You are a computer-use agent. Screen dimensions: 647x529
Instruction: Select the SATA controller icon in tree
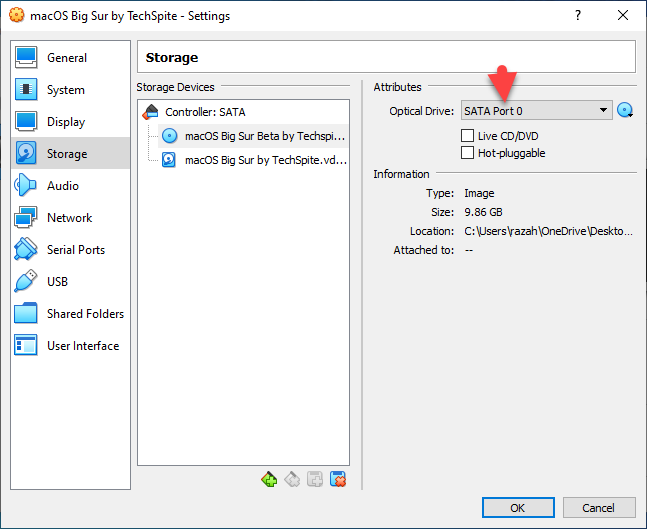(151, 112)
